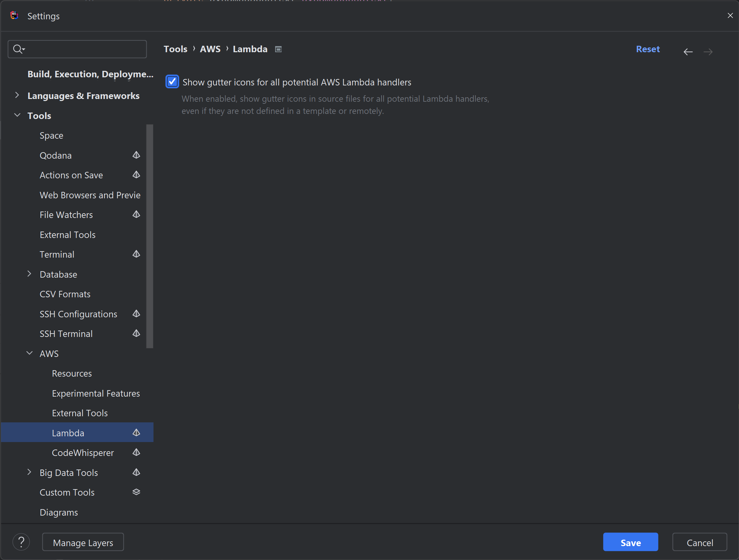
Task: Toggle Show gutter icons for Lambda handlers
Action: 172,82
